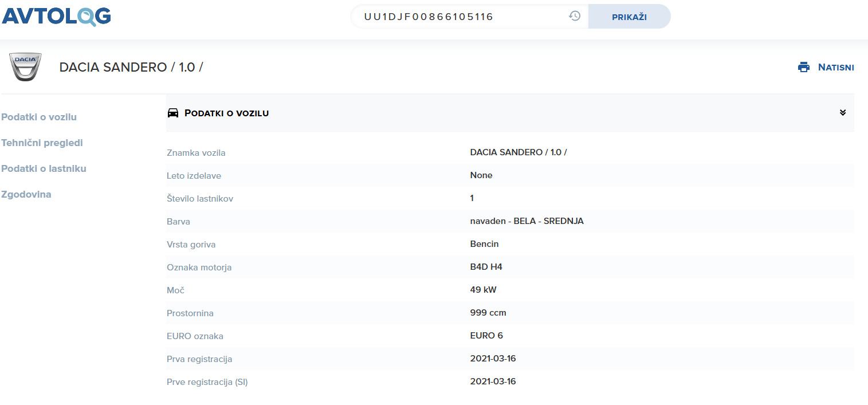Image resolution: width=868 pixels, height=405 pixels.
Task: Collapse the Podatki o vozilu section chevron
Action: click(843, 112)
